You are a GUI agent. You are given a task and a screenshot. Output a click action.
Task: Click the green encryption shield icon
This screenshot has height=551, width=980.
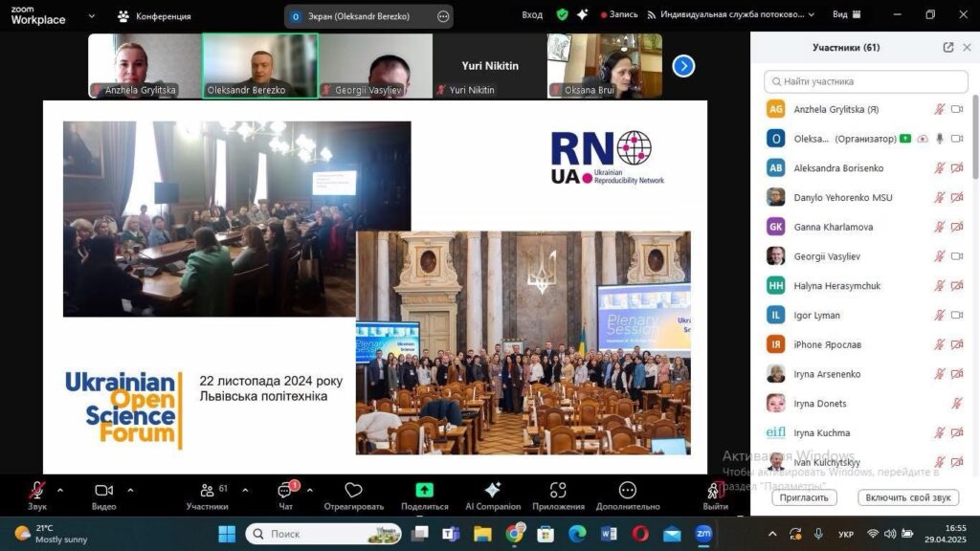tap(562, 15)
